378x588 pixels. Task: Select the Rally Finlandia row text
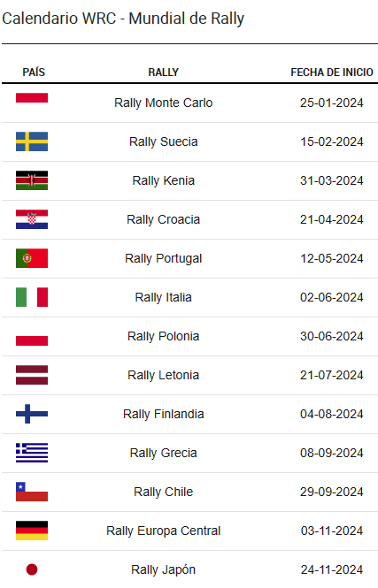[x=163, y=414]
